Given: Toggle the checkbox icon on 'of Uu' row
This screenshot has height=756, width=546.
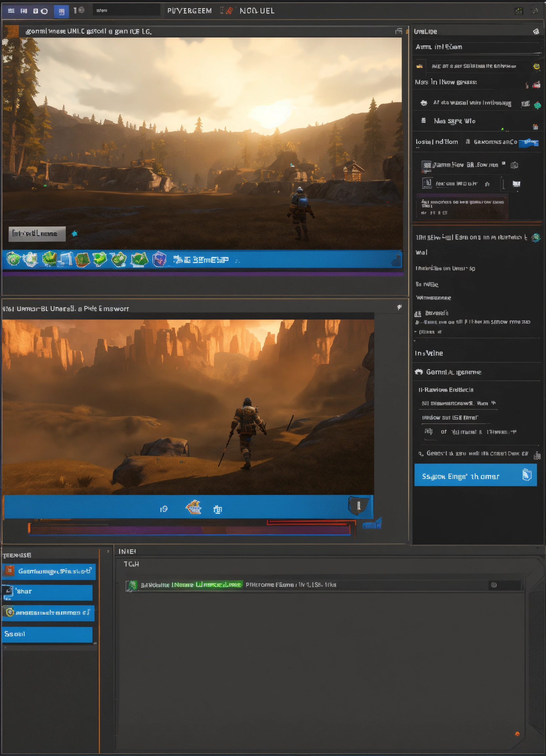Looking at the screenshot, I should [x=428, y=432].
